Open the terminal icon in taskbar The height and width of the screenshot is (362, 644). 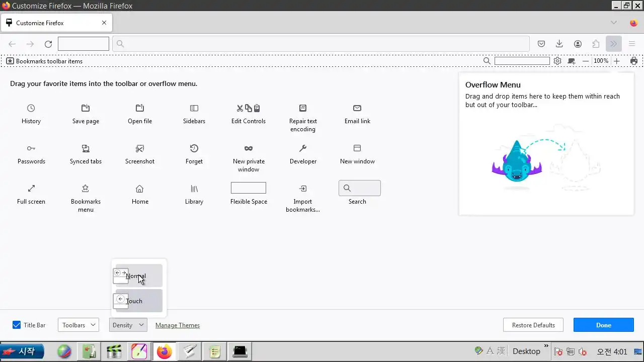click(240, 351)
